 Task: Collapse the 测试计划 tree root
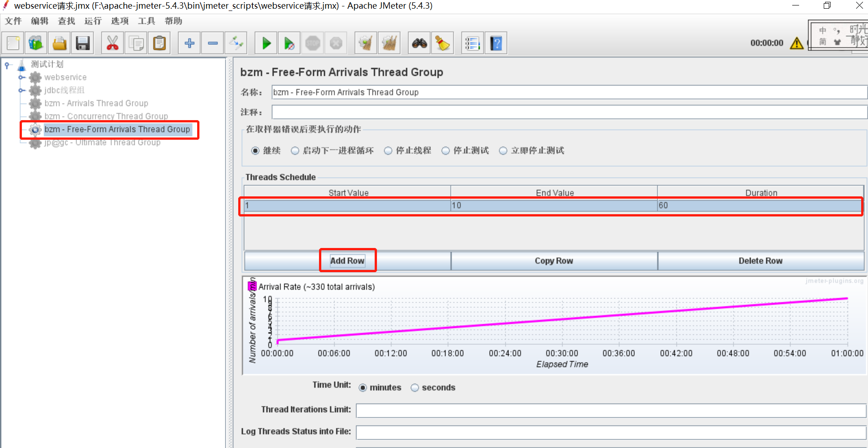click(7, 65)
